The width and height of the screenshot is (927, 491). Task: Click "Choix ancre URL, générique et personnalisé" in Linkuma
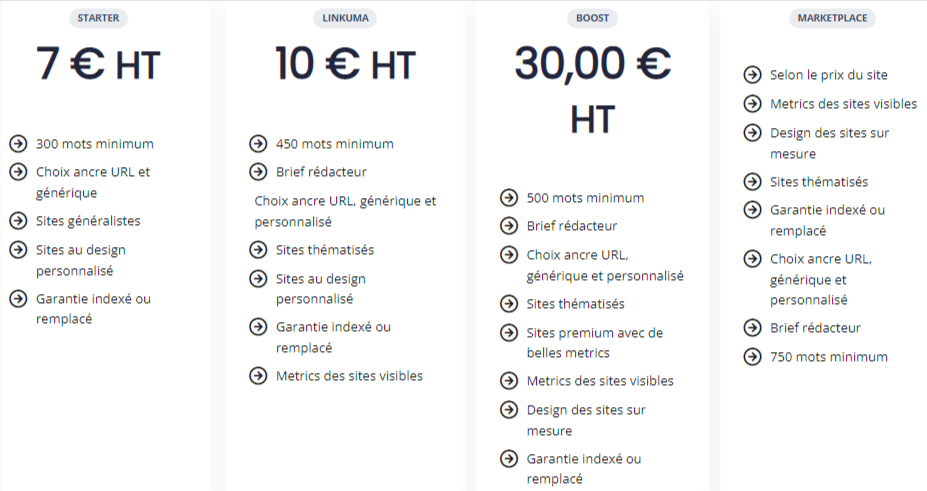click(345, 211)
